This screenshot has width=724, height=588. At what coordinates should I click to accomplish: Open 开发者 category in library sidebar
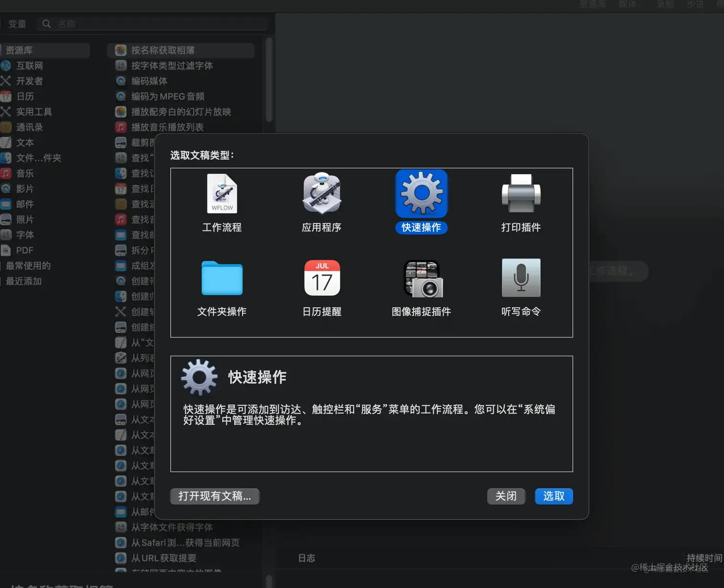click(x=29, y=81)
